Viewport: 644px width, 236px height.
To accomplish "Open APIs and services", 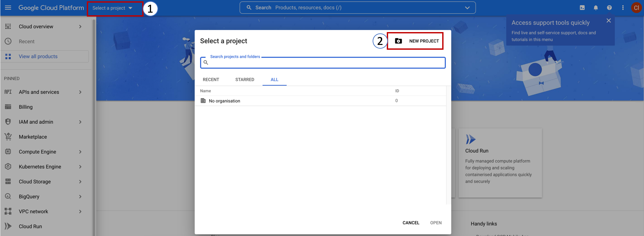I will (x=39, y=92).
